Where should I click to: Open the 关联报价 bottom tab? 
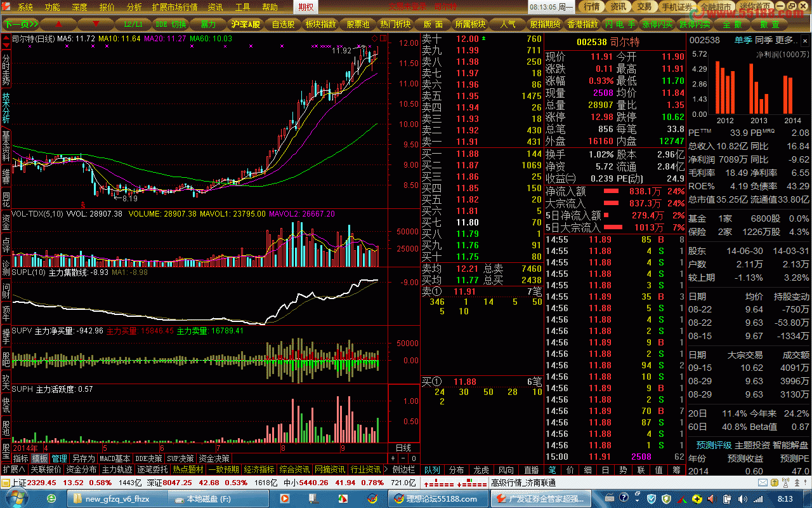point(46,469)
